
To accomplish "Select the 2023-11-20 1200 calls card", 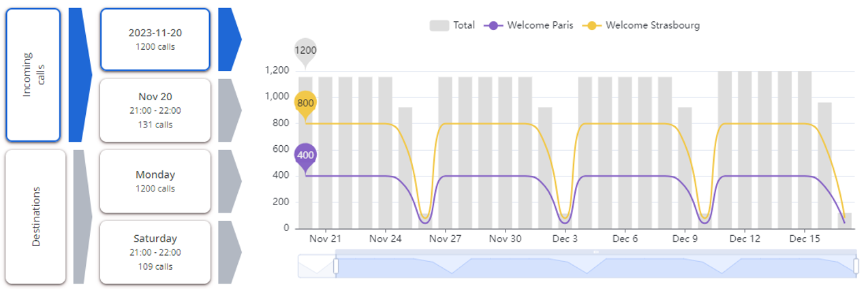I will tap(155, 40).
